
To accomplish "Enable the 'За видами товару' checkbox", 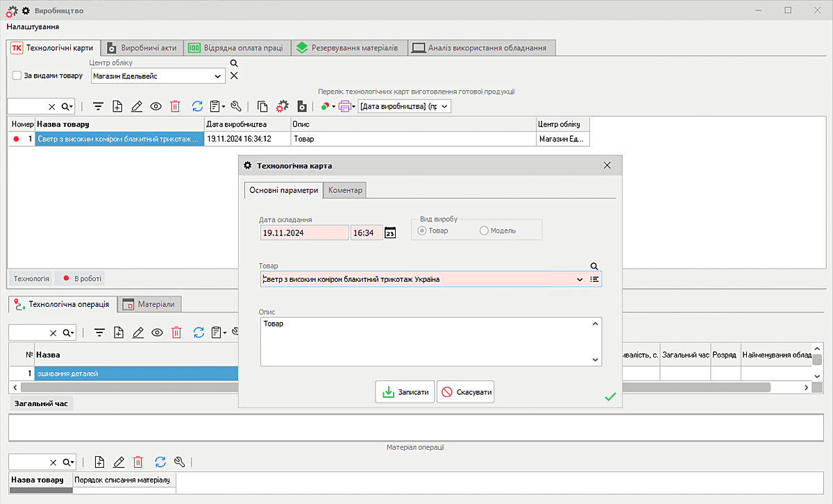I will coord(17,76).
